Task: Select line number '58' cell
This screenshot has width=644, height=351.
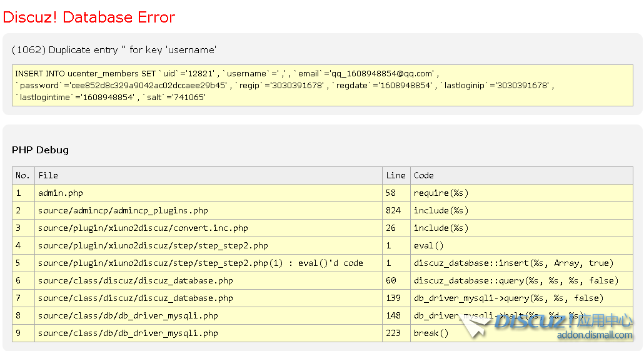Action: (396, 193)
